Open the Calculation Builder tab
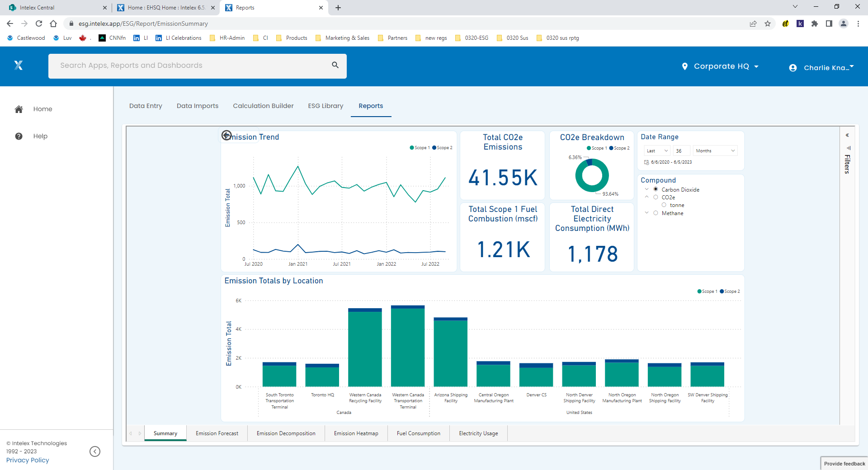The width and height of the screenshot is (868, 470). (x=263, y=106)
